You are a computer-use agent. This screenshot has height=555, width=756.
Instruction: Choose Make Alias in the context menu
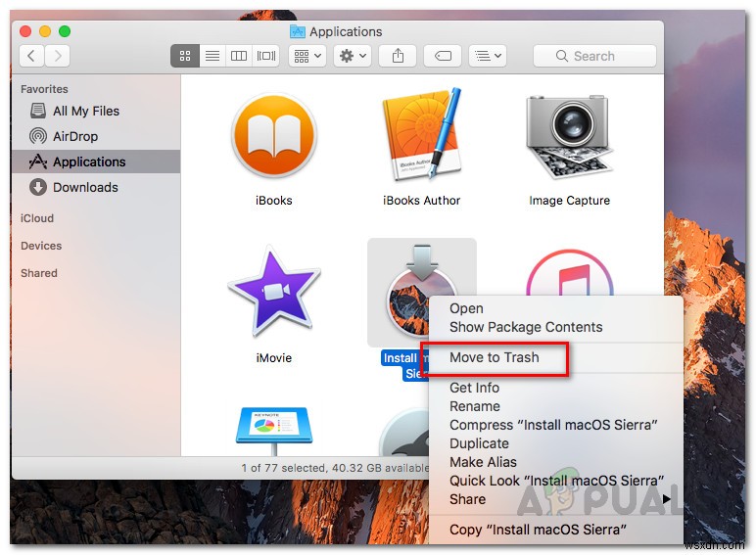[556, 462]
